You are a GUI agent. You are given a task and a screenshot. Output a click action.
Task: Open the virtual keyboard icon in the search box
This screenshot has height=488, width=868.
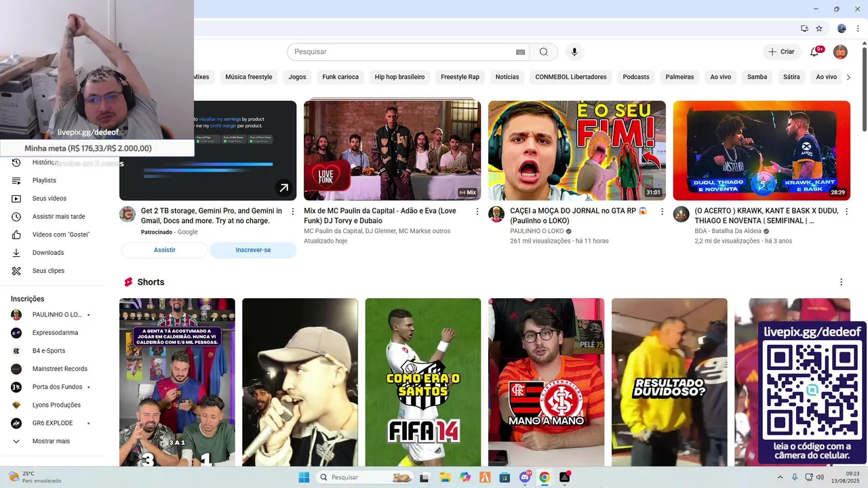pyautogui.click(x=520, y=52)
